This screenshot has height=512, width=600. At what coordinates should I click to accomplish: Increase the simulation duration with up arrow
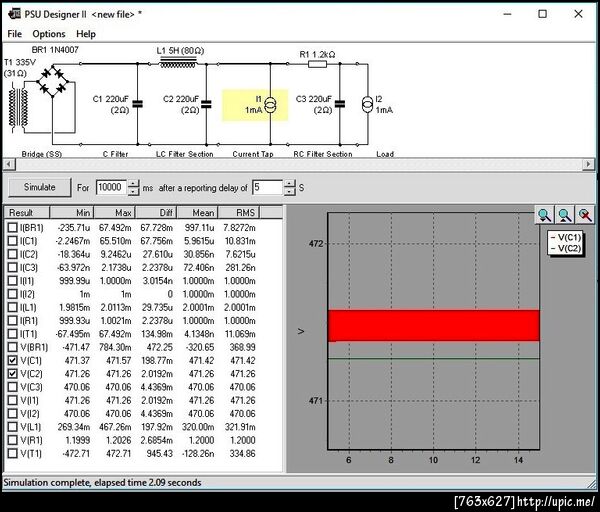[133, 183]
